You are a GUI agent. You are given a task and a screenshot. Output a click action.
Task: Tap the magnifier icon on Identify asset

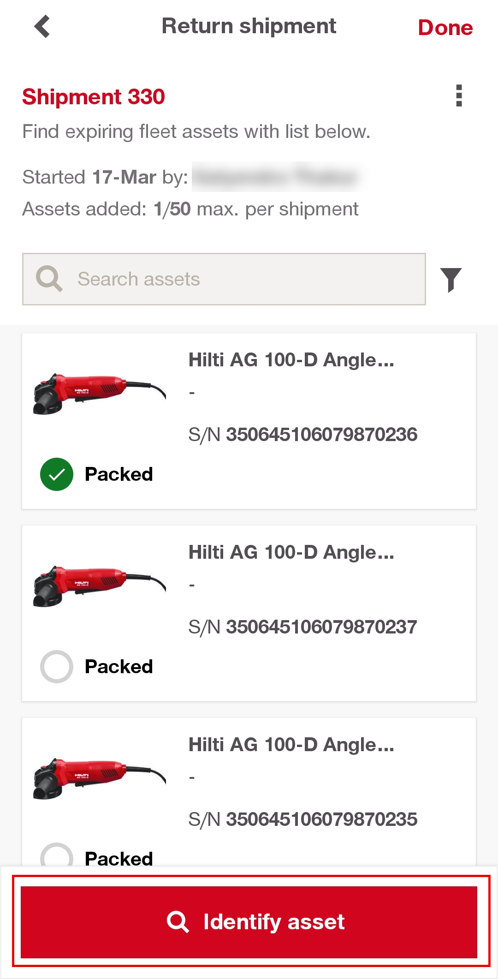pos(178,922)
